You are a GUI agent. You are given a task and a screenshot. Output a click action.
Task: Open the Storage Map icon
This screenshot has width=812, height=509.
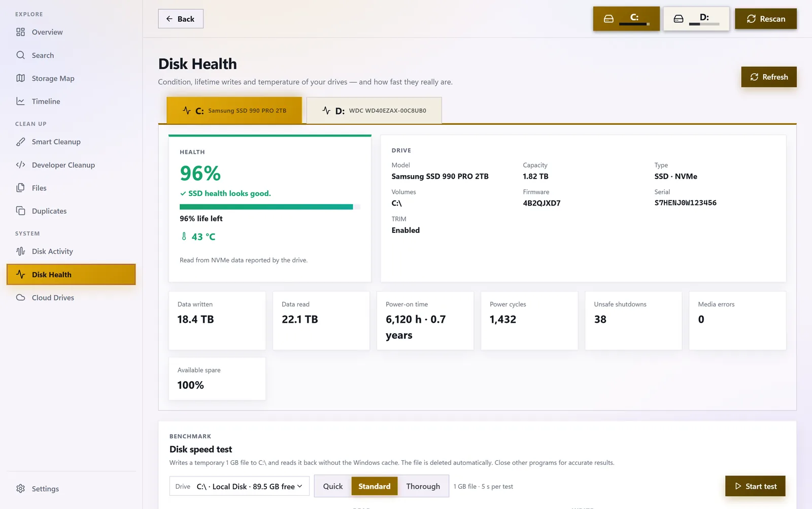point(20,78)
